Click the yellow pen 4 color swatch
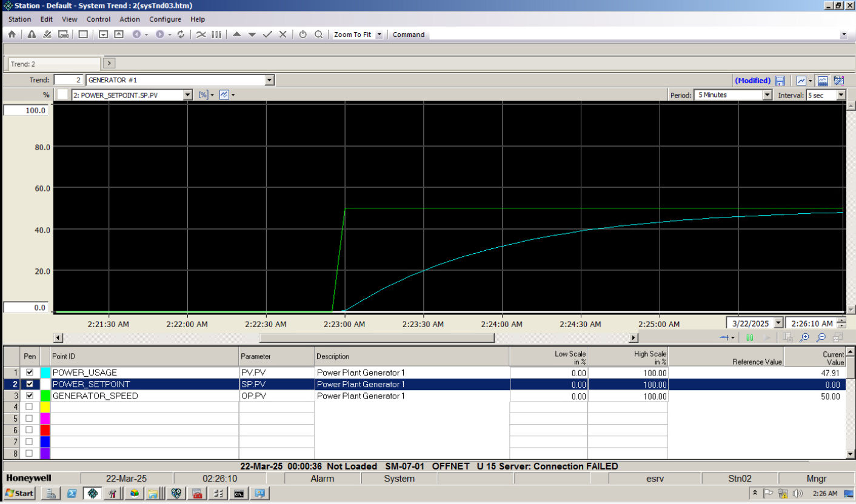Screen dimensions: 856x504 click(x=45, y=407)
